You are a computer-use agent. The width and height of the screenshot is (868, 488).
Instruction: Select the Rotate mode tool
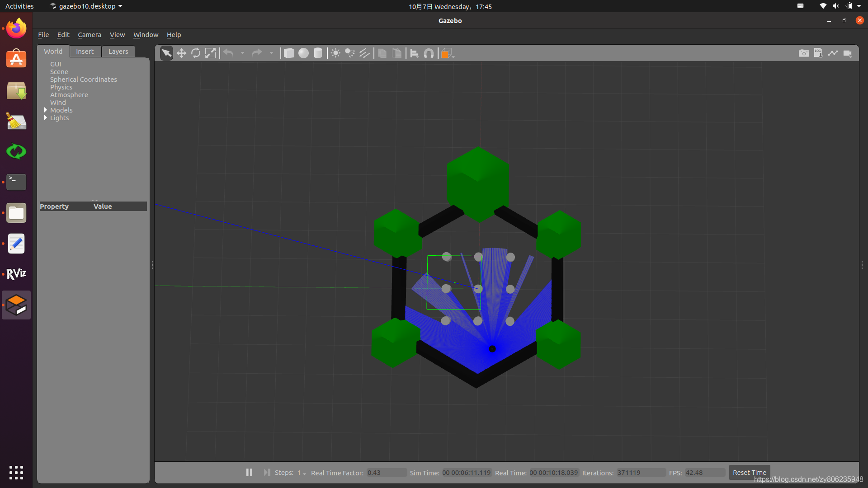tap(196, 53)
